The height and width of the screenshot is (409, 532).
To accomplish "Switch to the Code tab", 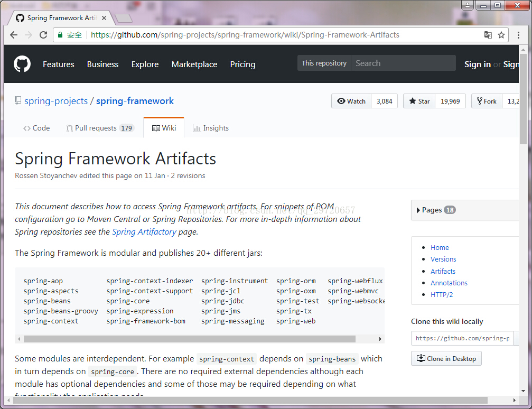I will tap(36, 128).
